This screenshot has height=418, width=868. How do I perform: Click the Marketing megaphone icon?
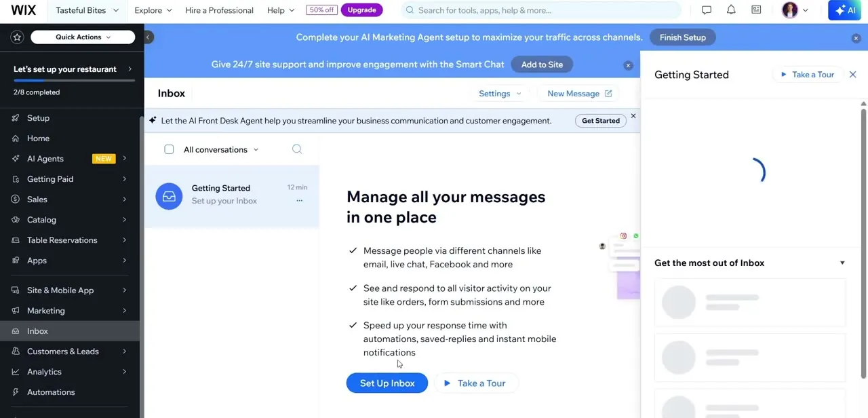(x=15, y=311)
